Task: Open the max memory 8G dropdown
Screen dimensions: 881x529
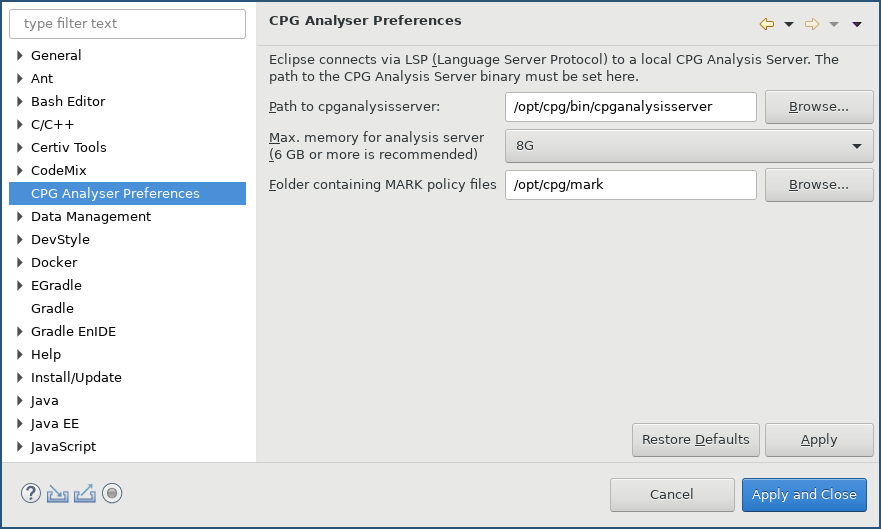Action: click(689, 146)
